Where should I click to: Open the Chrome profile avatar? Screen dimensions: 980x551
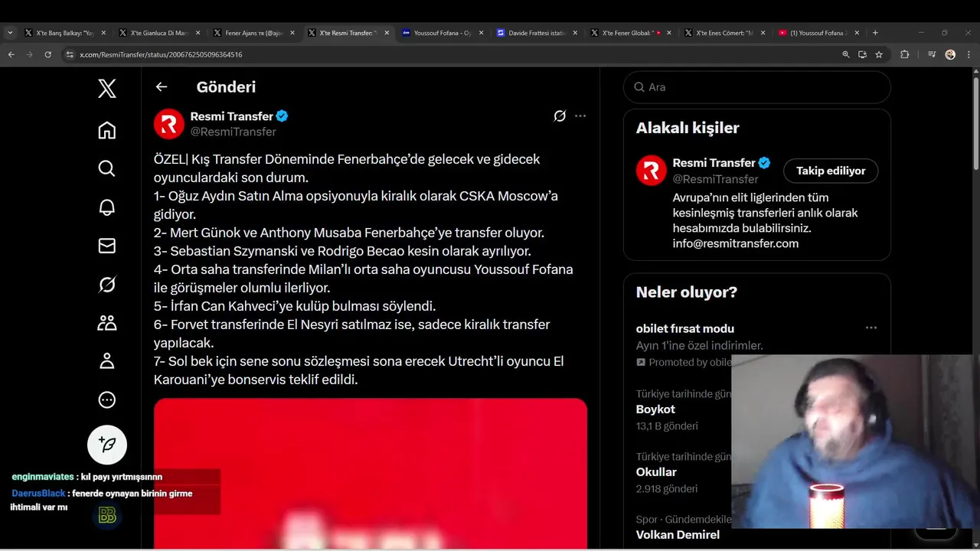tap(950, 54)
